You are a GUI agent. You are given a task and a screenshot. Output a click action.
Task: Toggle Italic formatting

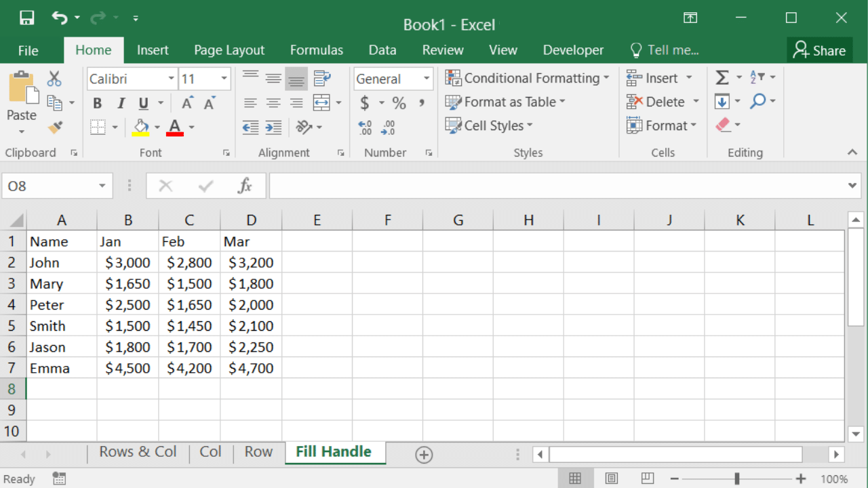point(121,103)
